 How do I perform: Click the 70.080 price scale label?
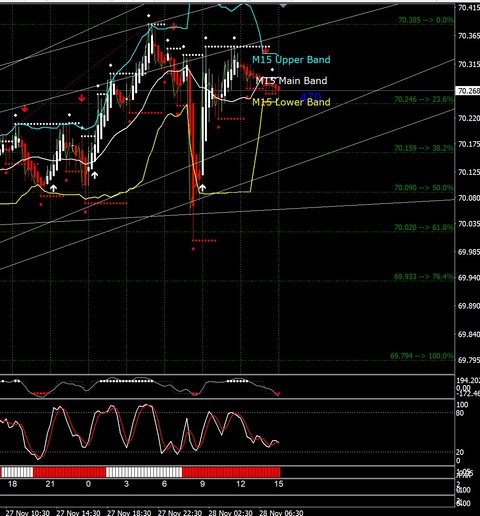(469, 198)
